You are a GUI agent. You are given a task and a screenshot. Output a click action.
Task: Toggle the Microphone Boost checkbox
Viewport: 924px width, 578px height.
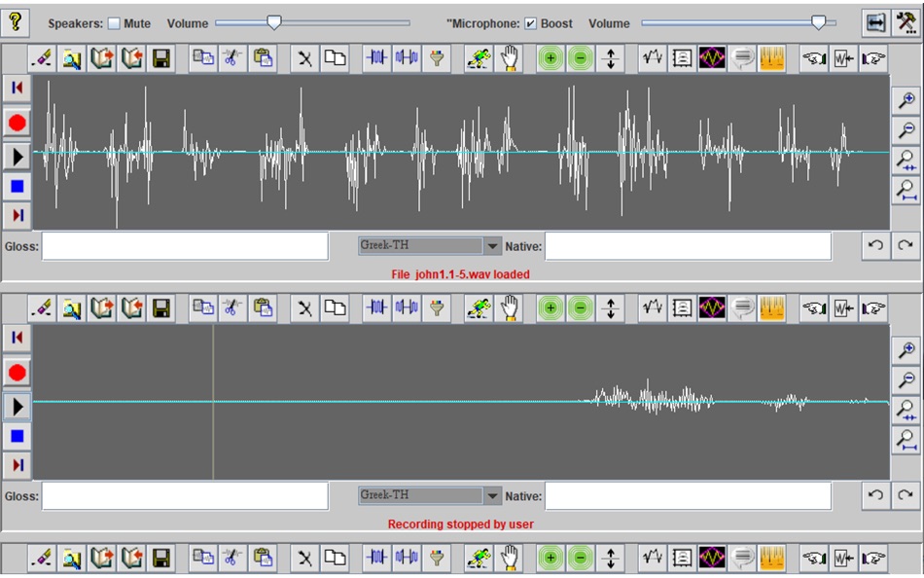[x=530, y=23]
